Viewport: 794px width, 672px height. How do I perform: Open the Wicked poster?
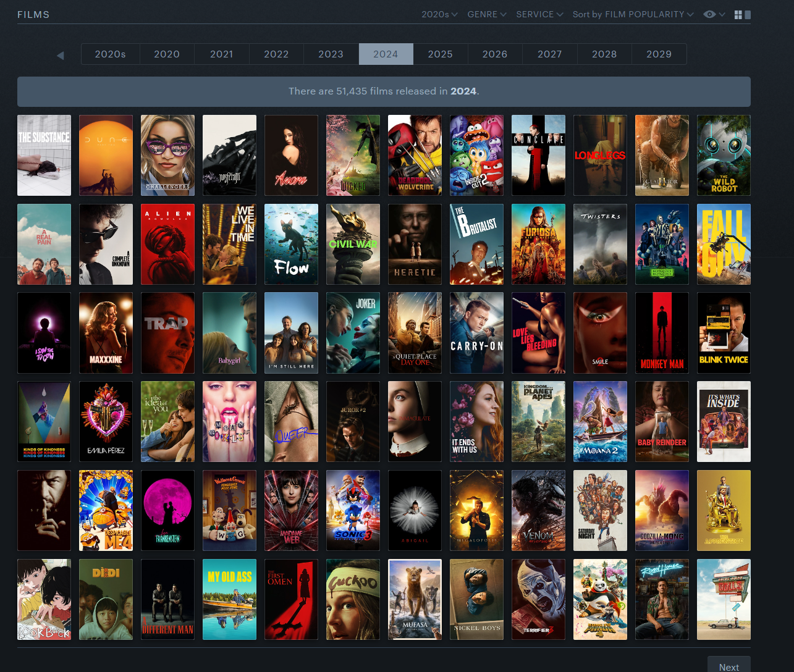(353, 155)
